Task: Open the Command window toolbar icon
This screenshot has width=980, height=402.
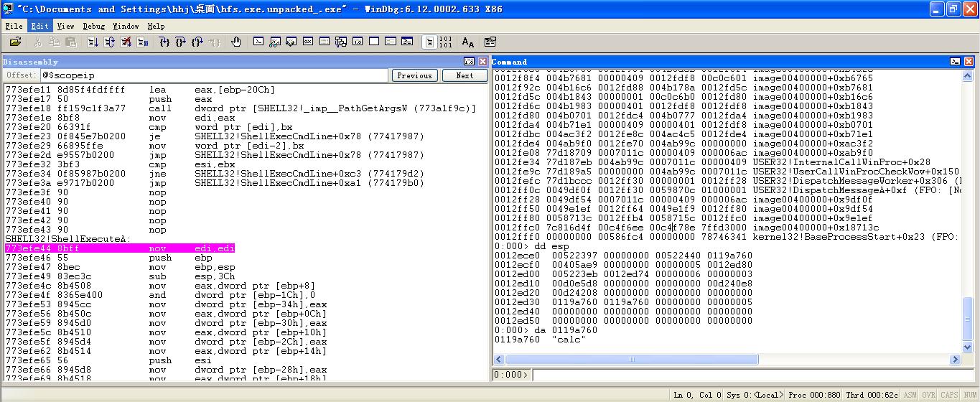Action: [x=258, y=42]
